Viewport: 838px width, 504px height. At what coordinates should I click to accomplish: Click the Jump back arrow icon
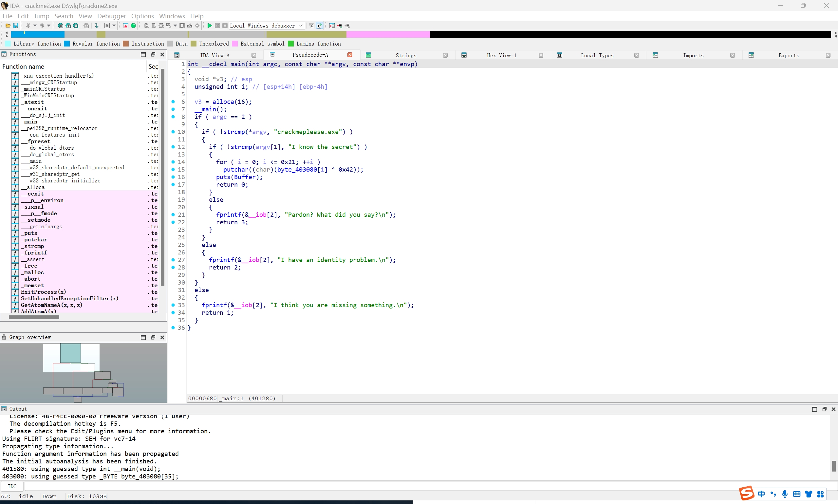(x=28, y=26)
